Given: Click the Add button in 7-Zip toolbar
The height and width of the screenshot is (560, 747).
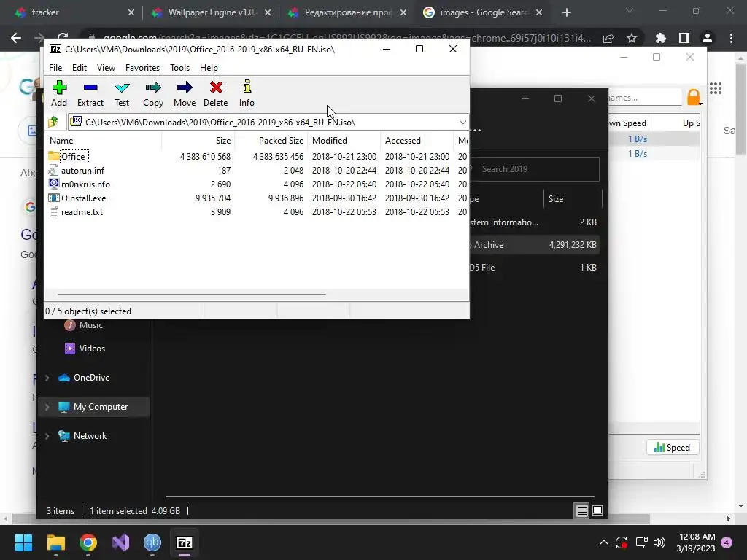Looking at the screenshot, I should click(59, 93).
